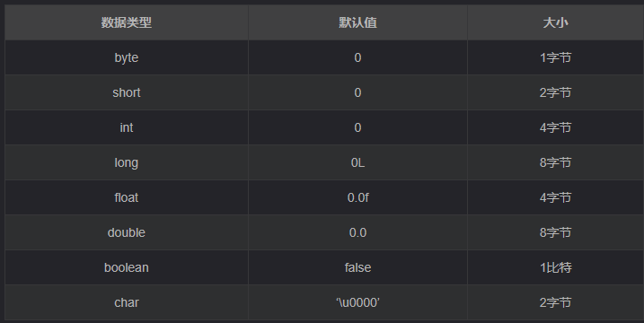Click the 1比特 size cell
The image size is (644, 323).
(555, 267)
